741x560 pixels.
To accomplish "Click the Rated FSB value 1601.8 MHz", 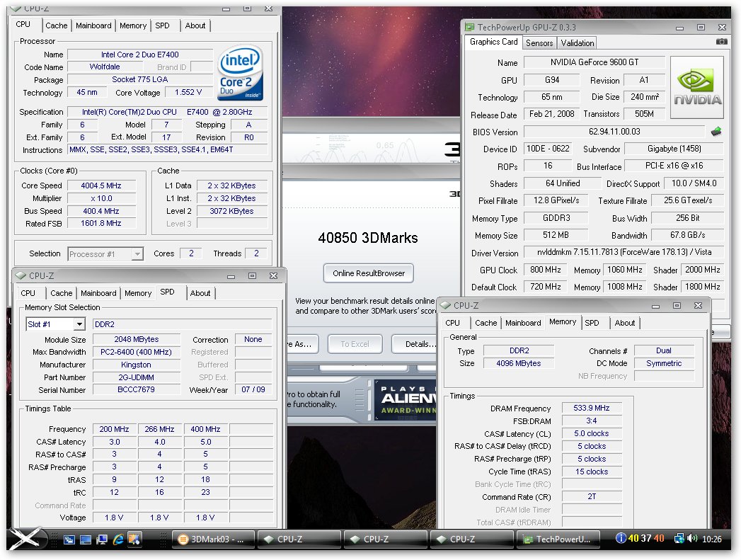I will tap(101, 223).
